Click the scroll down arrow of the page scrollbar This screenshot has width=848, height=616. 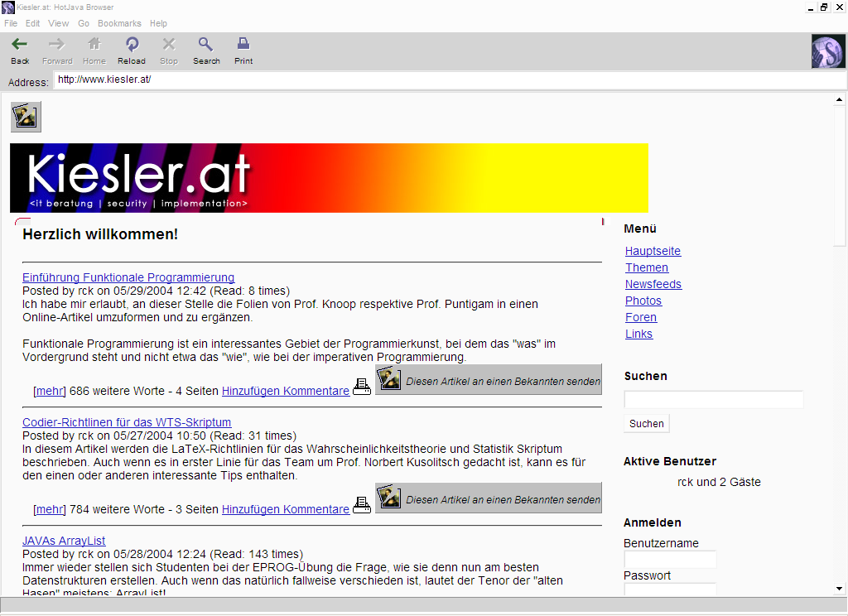coord(840,588)
